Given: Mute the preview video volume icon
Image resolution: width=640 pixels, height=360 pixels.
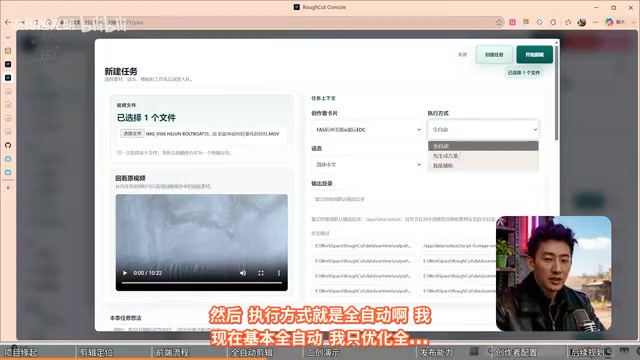Looking at the screenshot, I should (243, 273).
